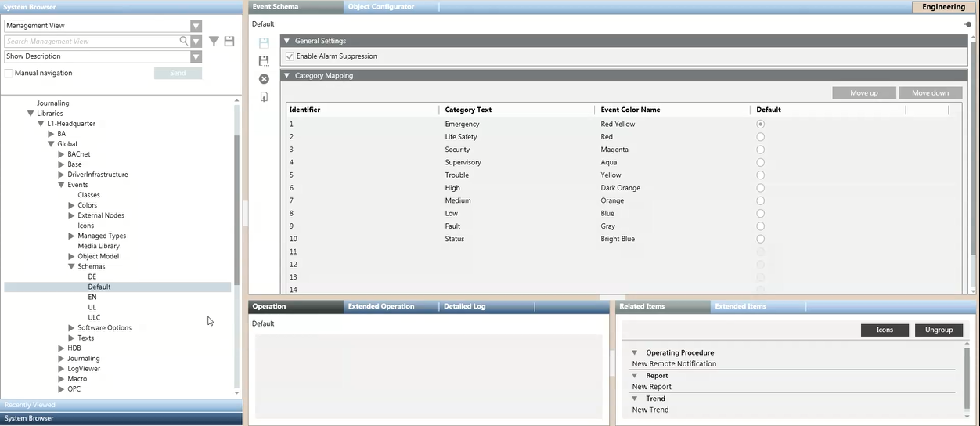The height and width of the screenshot is (426, 980).
Task: Click the filter funnel icon in System Browser
Action: point(214,42)
